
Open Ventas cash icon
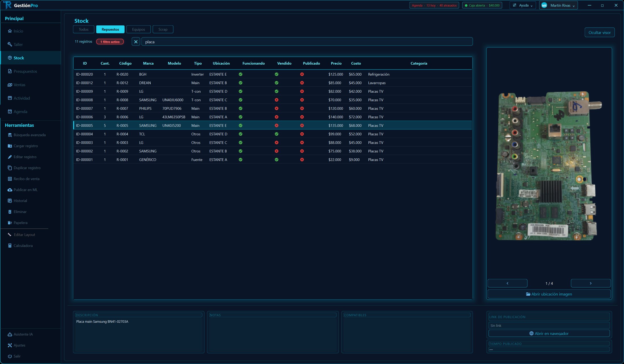10,85
